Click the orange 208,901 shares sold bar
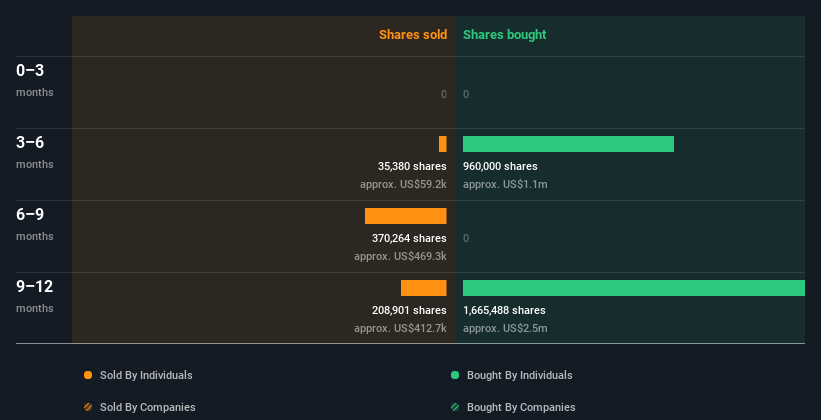This screenshot has width=821, height=420. click(x=424, y=288)
